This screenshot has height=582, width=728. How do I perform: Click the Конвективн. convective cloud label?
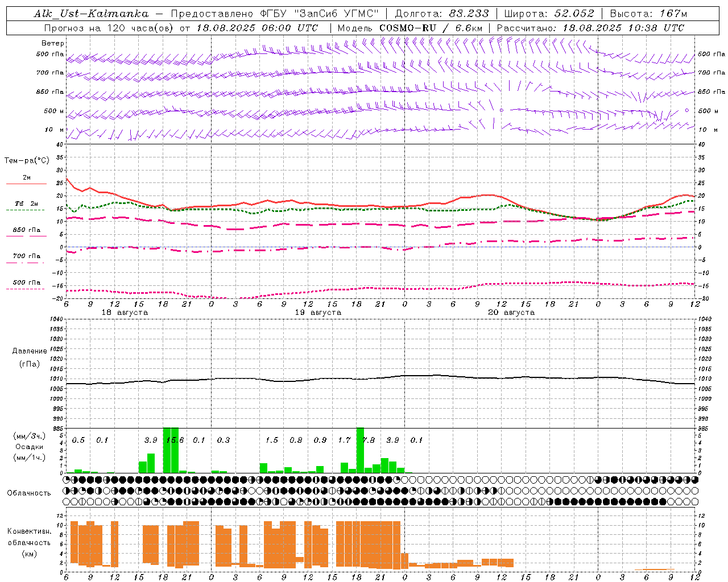pos(29,531)
